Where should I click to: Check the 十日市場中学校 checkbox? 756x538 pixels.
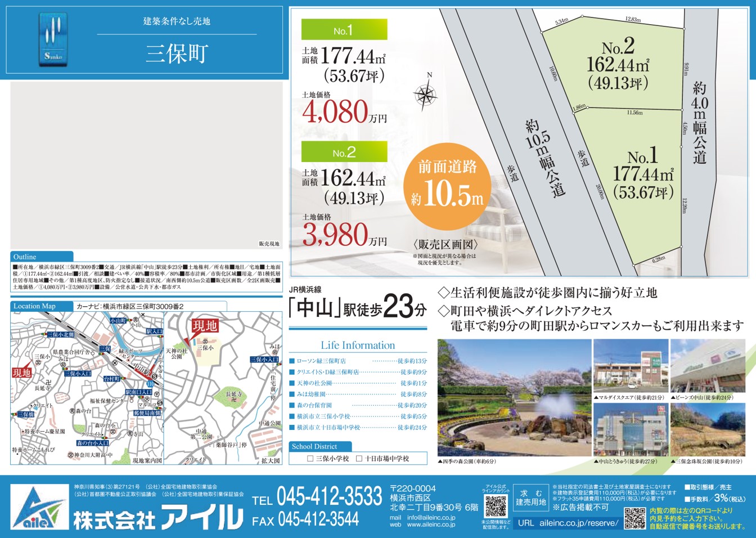(x=359, y=459)
